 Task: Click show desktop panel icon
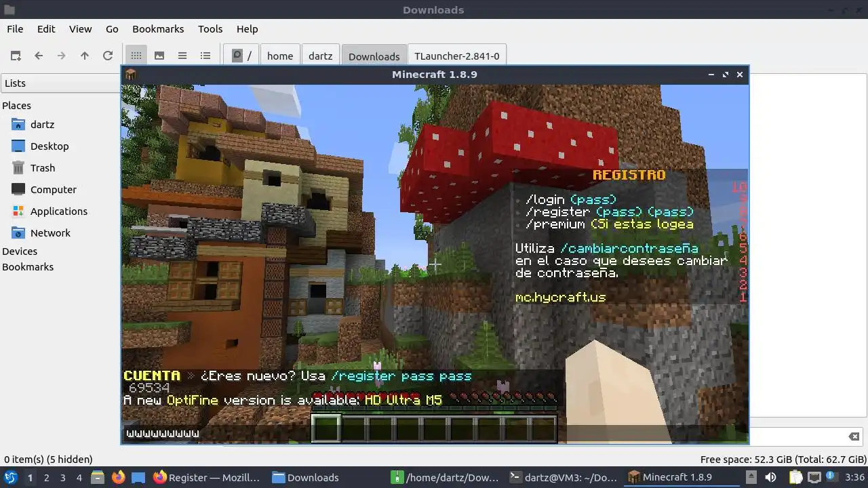(x=138, y=477)
